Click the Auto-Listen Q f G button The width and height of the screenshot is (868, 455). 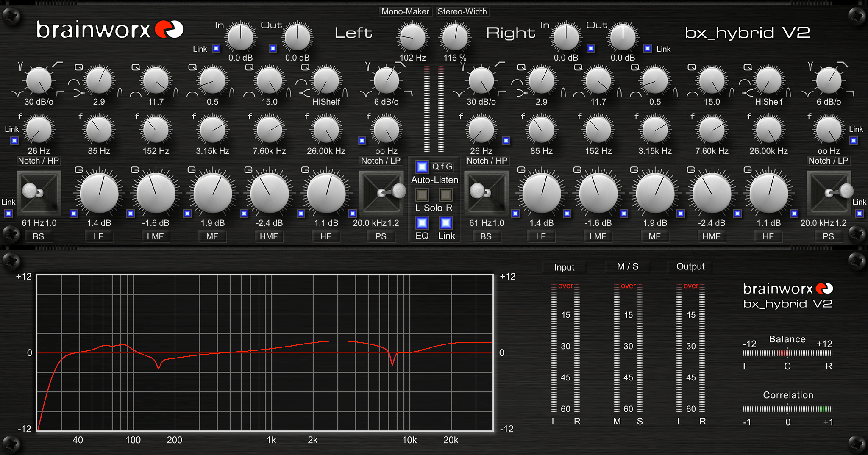coord(421,167)
